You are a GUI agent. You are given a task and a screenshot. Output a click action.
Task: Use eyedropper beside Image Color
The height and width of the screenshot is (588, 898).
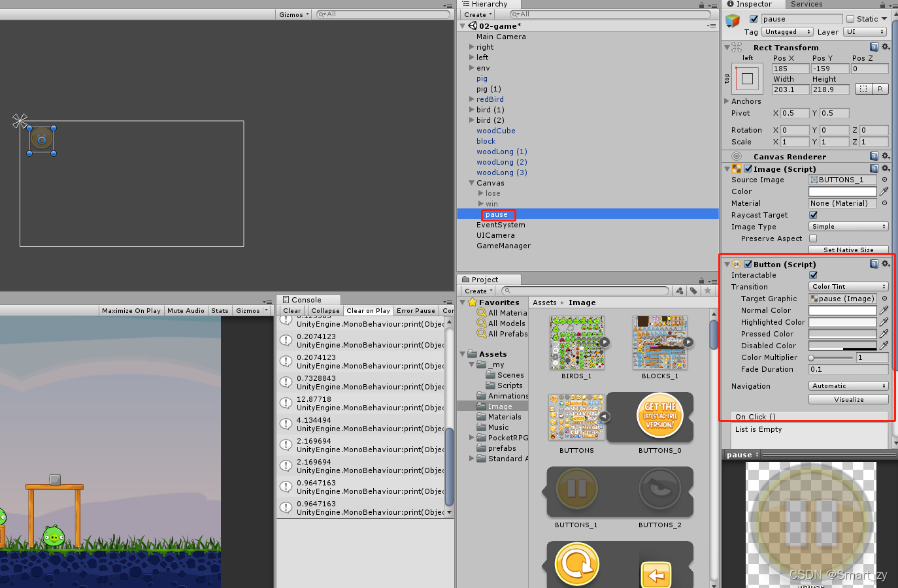pos(884,191)
